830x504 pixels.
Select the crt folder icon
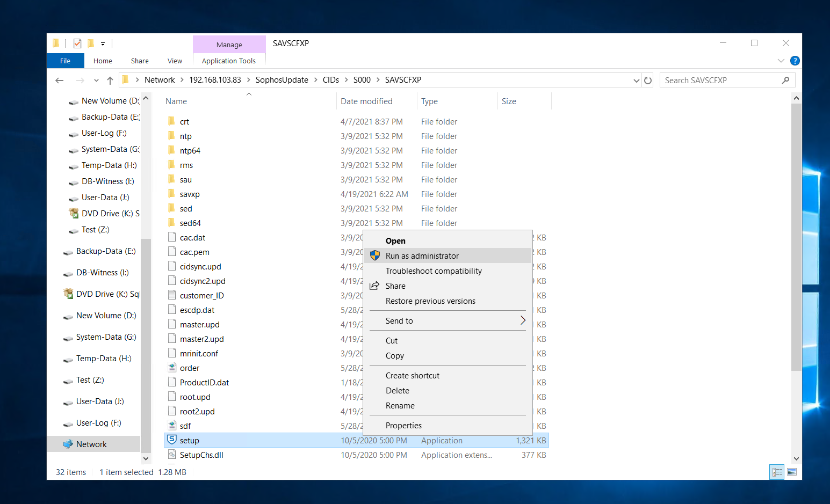coord(171,121)
